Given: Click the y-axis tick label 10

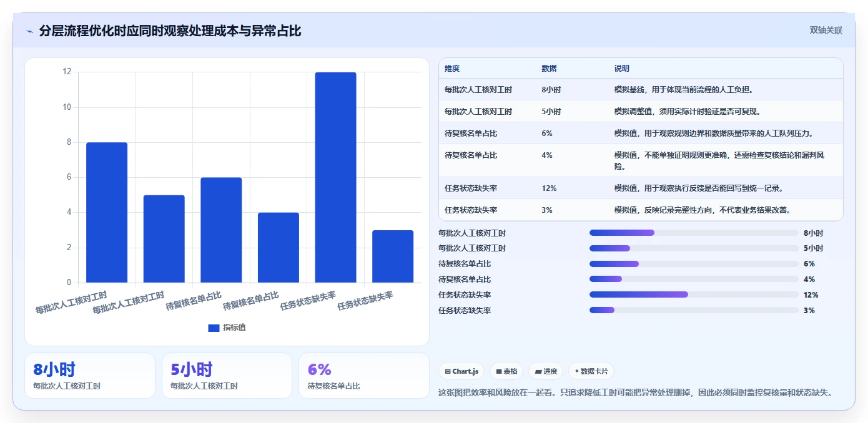Looking at the screenshot, I should (67, 107).
